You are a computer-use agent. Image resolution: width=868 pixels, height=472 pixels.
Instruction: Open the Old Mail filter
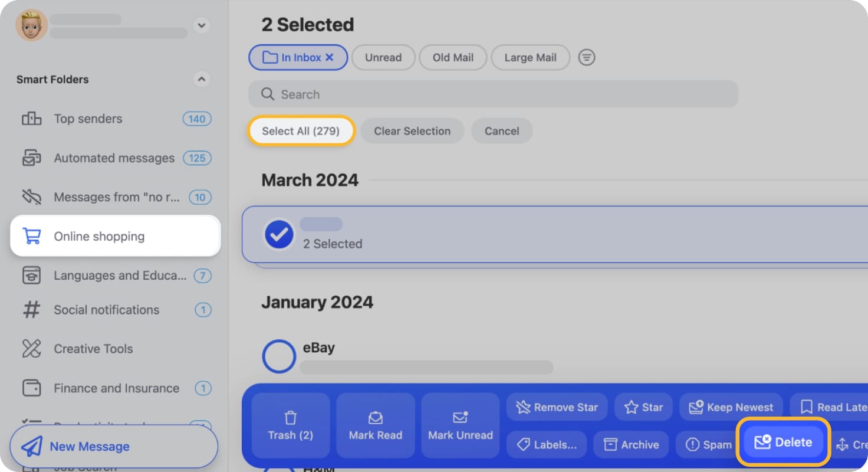coord(452,57)
